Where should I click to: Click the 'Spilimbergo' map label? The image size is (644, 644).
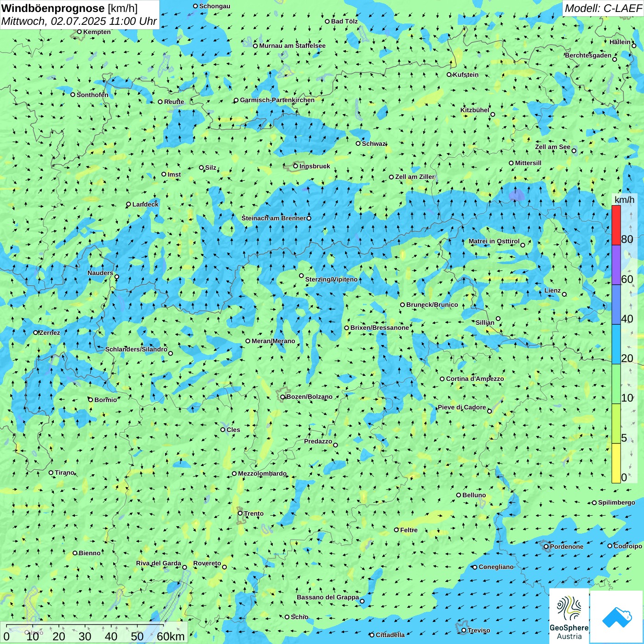[616, 502]
